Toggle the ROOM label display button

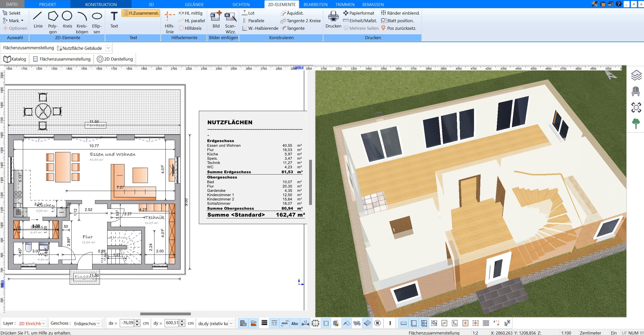[284, 323]
